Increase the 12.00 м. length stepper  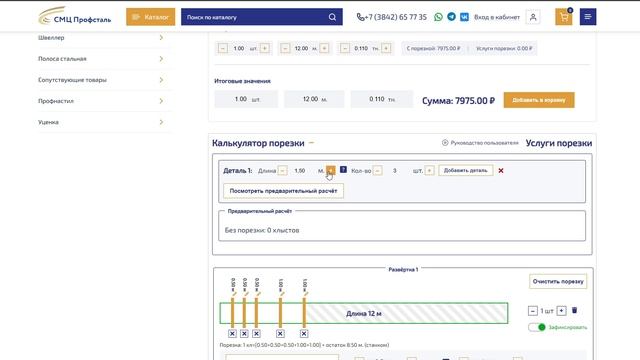(324, 48)
